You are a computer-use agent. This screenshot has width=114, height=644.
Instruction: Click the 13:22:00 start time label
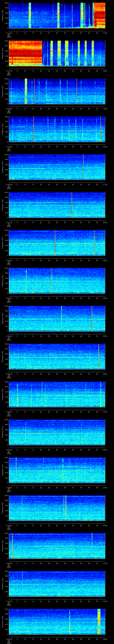[9, 260]
